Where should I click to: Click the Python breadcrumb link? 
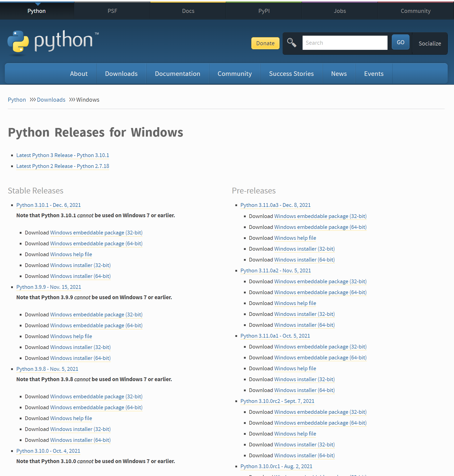click(x=17, y=100)
